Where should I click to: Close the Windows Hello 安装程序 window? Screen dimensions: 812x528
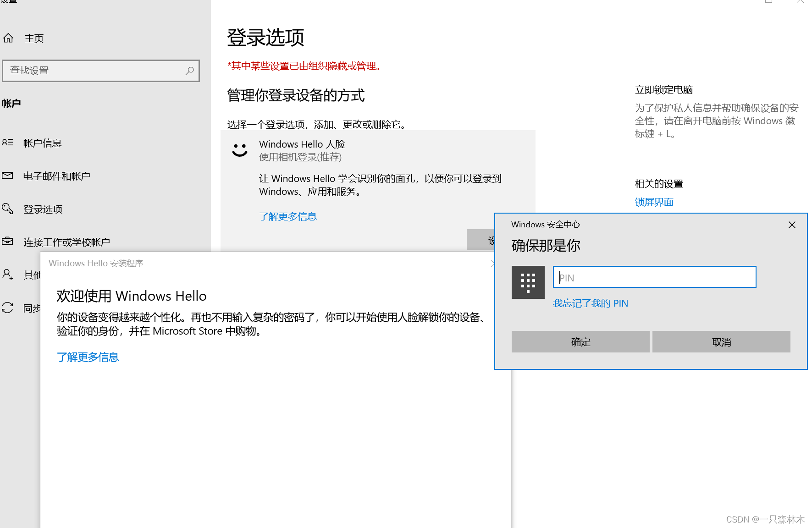(x=492, y=264)
